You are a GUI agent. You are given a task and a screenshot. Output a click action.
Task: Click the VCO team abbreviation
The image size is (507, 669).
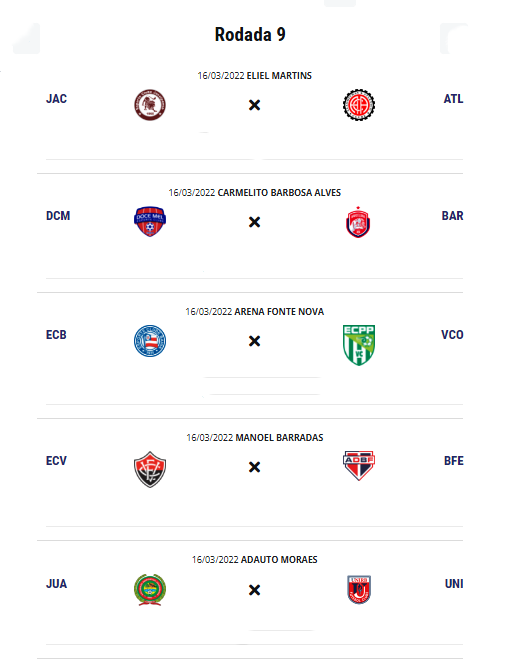pos(452,334)
